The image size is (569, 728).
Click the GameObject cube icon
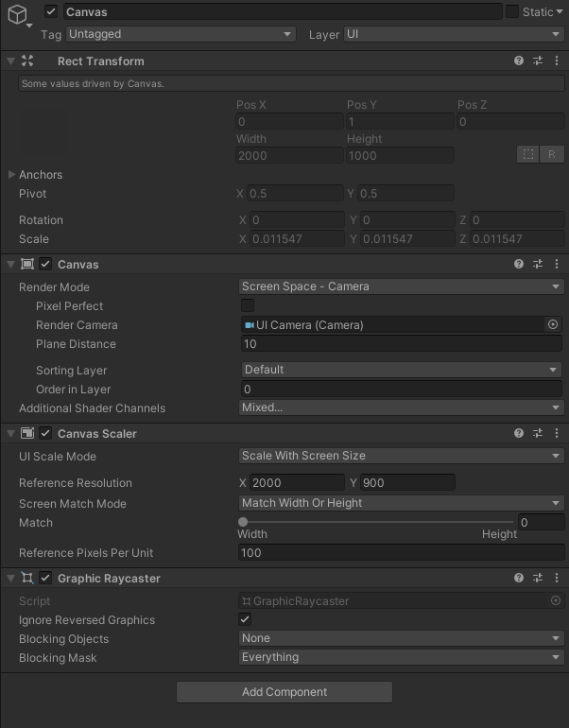(17, 12)
